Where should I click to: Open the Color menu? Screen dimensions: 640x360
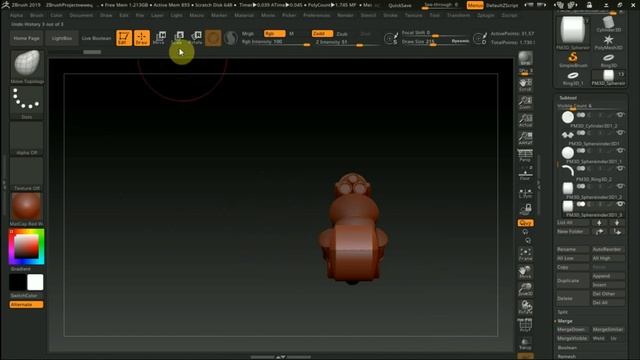pyautogui.click(x=56, y=15)
